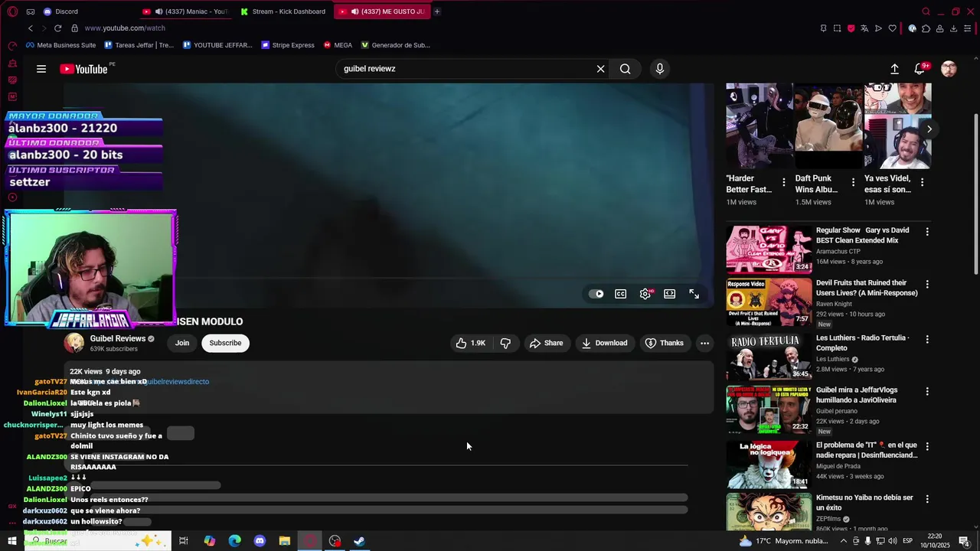
Task: Go to the YouTube home logo
Action: (x=84, y=69)
